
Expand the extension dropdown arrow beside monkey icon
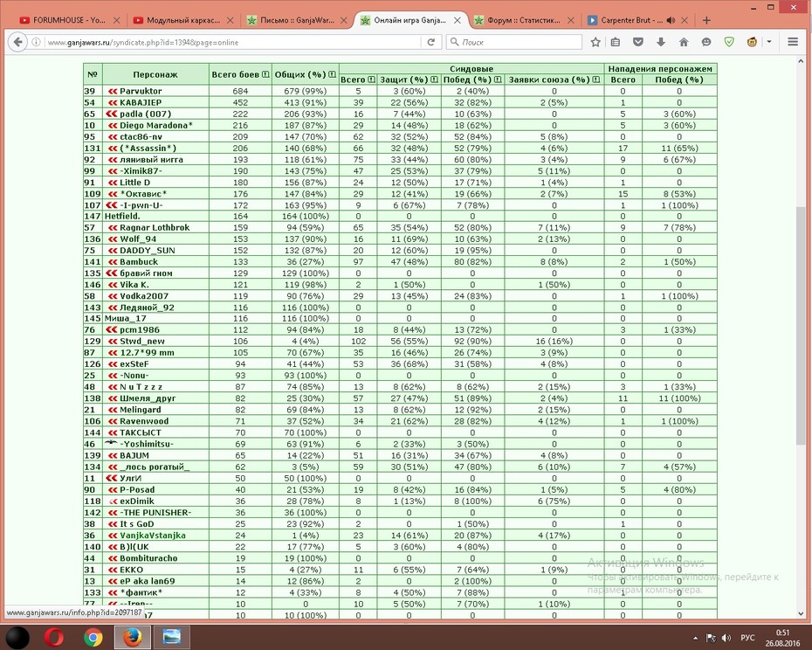(769, 42)
